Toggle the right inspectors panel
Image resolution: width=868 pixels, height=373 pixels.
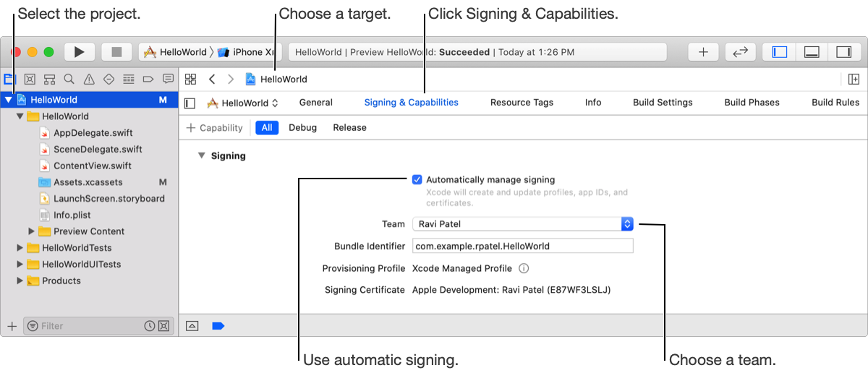point(843,52)
